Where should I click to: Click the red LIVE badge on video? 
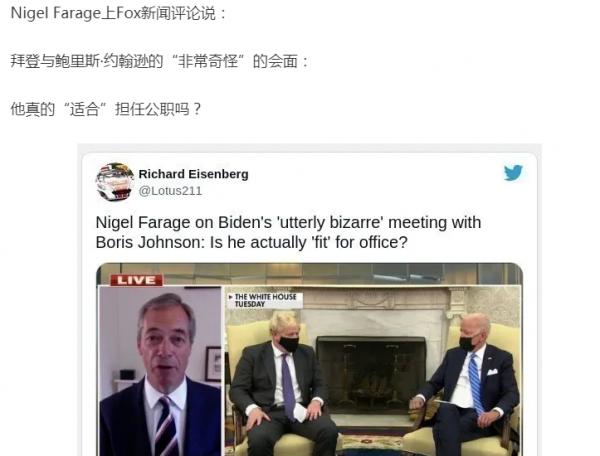pyautogui.click(x=137, y=280)
